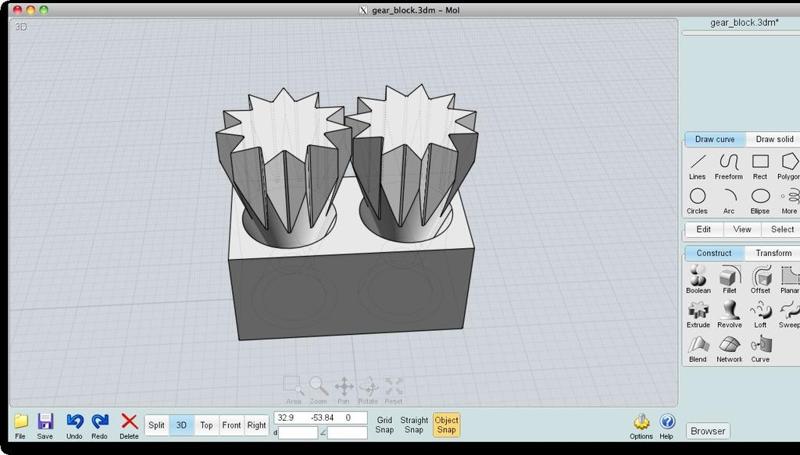Select the Circles draw tool

(697, 201)
